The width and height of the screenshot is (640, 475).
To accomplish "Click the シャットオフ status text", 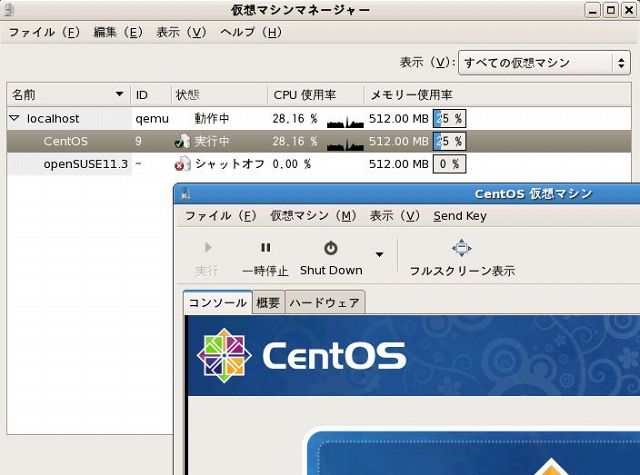I will point(229,164).
